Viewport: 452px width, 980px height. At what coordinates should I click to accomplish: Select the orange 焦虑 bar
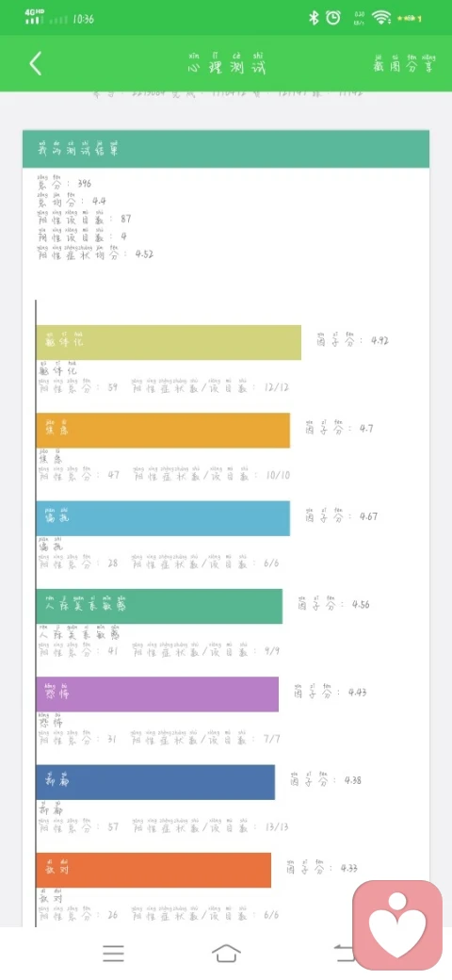163,430
